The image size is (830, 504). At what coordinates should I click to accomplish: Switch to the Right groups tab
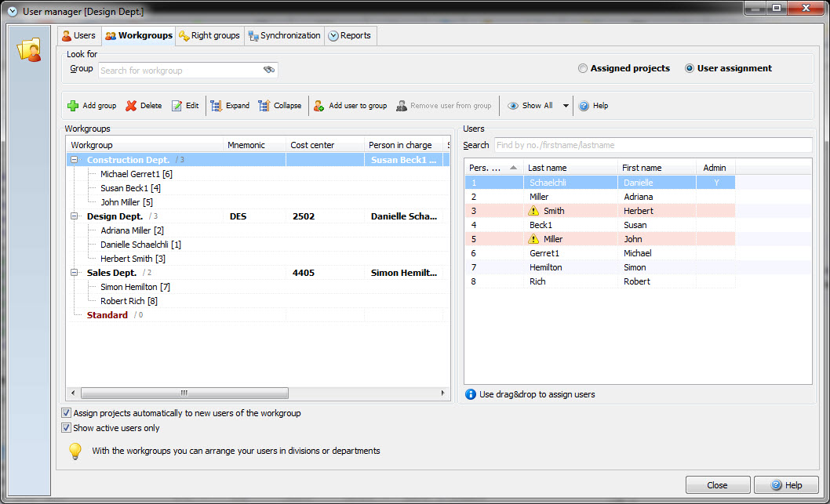tap(209, 35)
